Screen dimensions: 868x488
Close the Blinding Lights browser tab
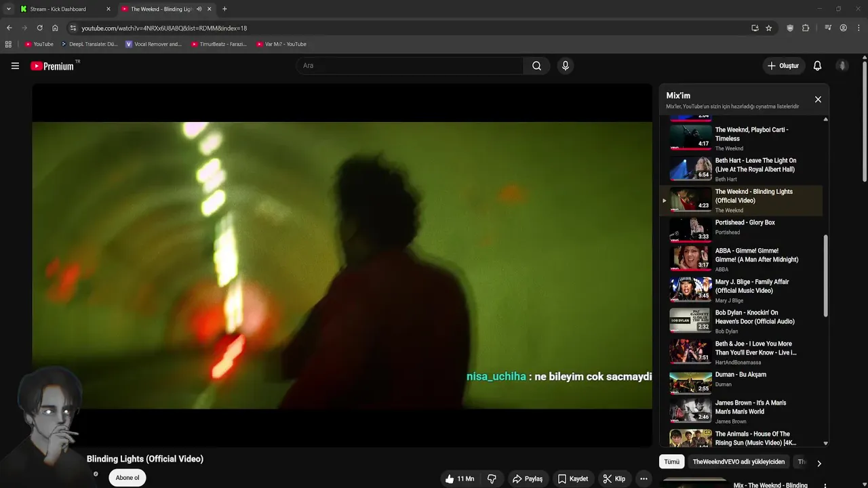tap(210, 9)
